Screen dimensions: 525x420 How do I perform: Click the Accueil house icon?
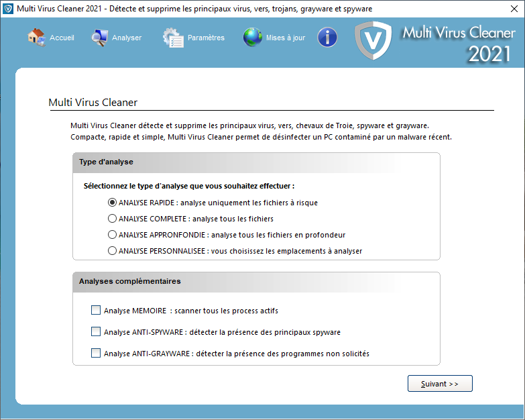37,38
